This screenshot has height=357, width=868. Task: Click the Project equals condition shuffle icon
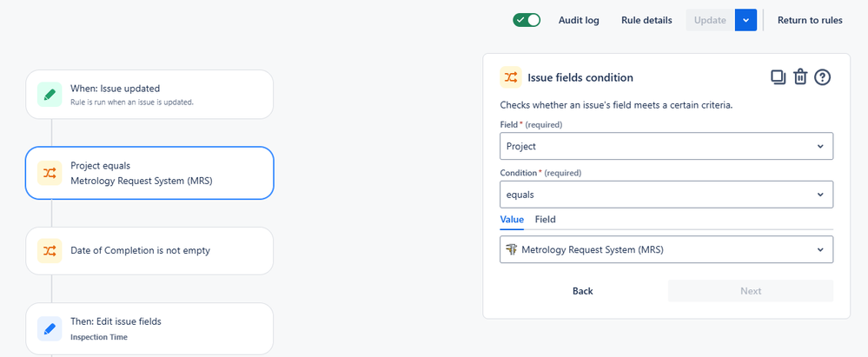tap(50, 173)
